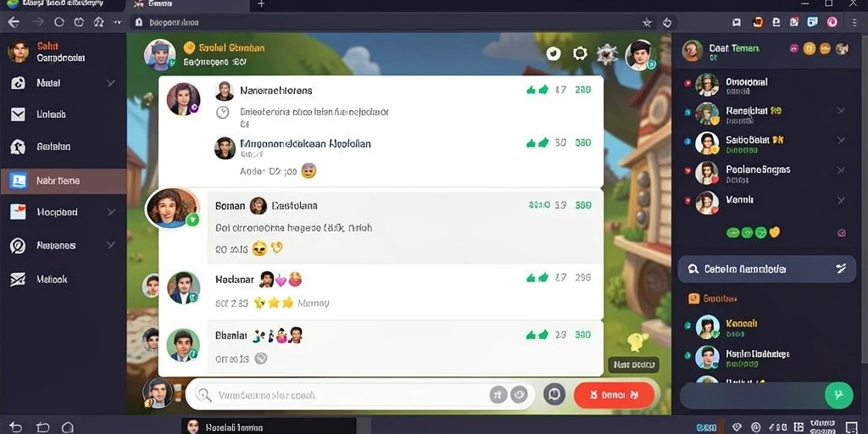The width and height of the screenshot is (868, 434).
Task: Click the red extension icon in browser toolbar
Action: pos(758,22)
